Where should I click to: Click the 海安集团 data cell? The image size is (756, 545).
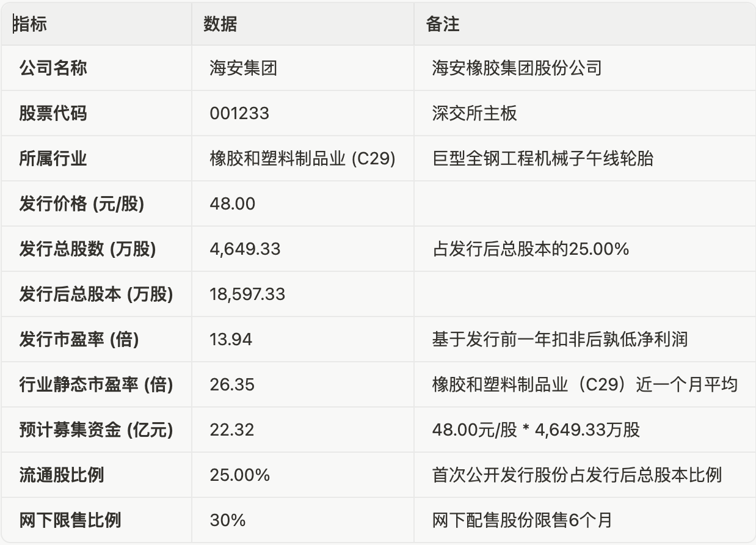click(243, 67)
